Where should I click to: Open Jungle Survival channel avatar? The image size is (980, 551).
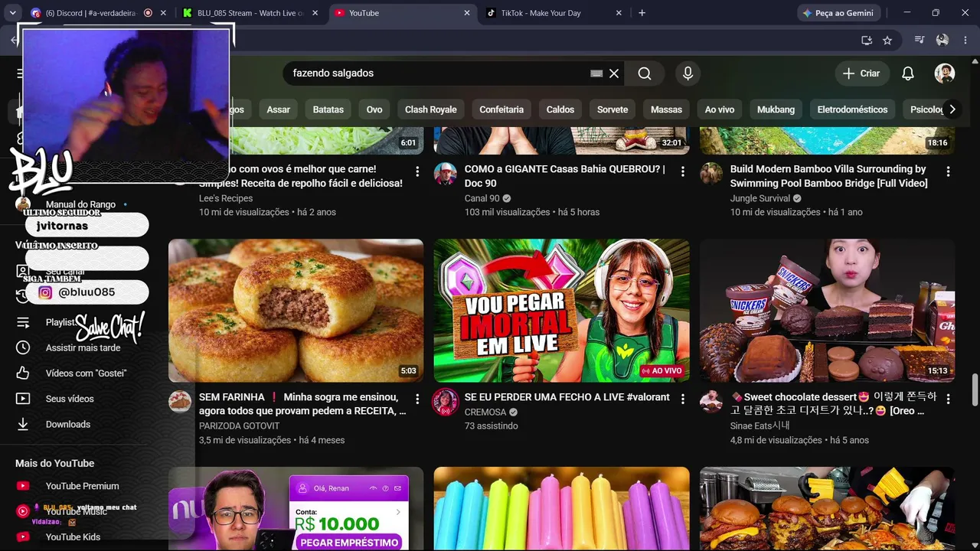[711, 174]
